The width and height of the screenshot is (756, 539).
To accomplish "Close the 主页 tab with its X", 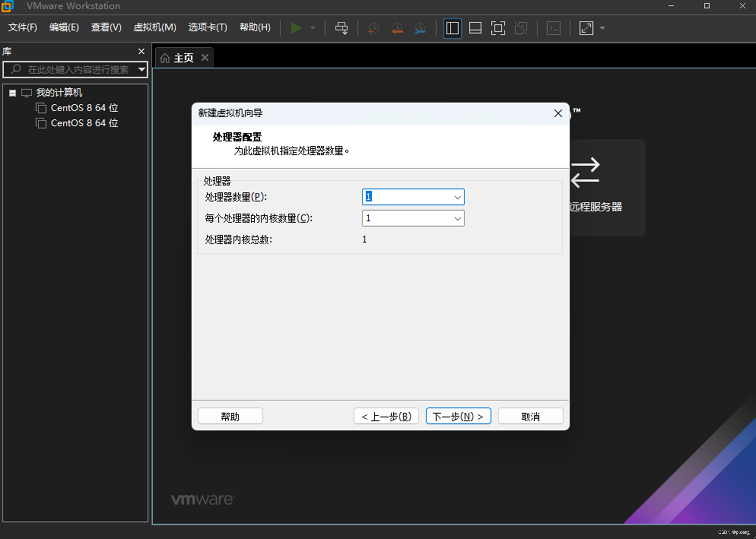I will (x=205, y=57).
